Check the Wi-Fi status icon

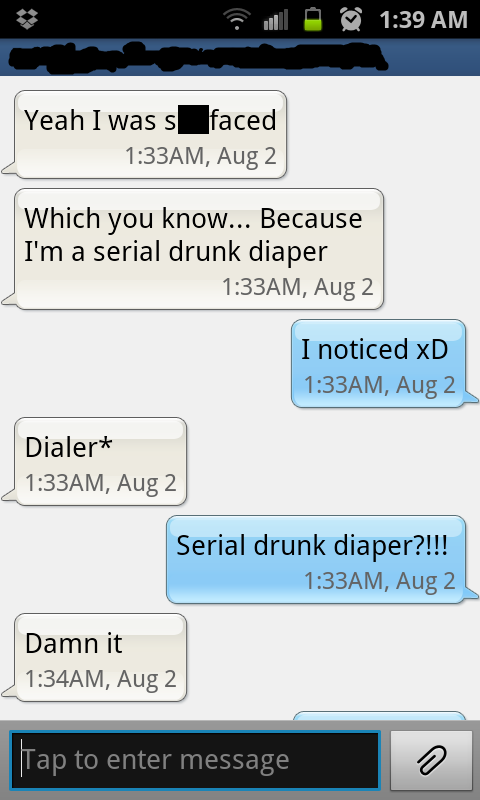pos(237,19)
